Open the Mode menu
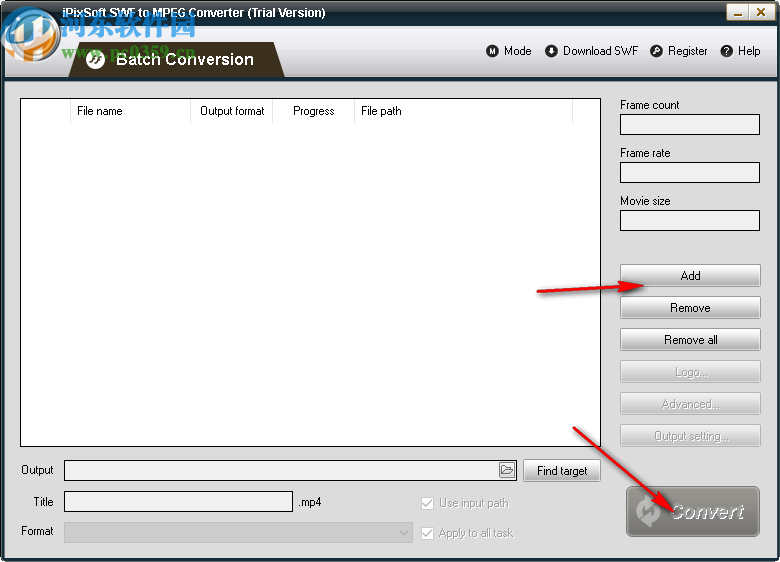The image size is (780, 562). point(509,51)
